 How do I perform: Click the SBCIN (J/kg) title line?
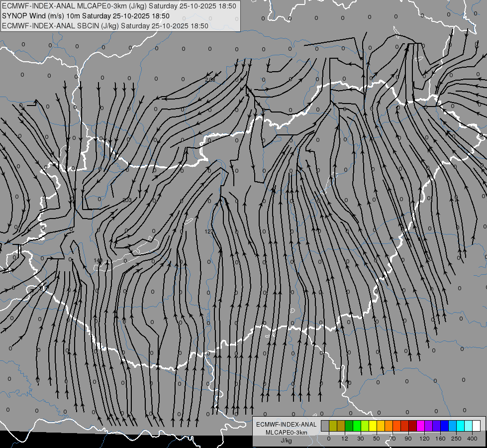click(x=105, y=26)
